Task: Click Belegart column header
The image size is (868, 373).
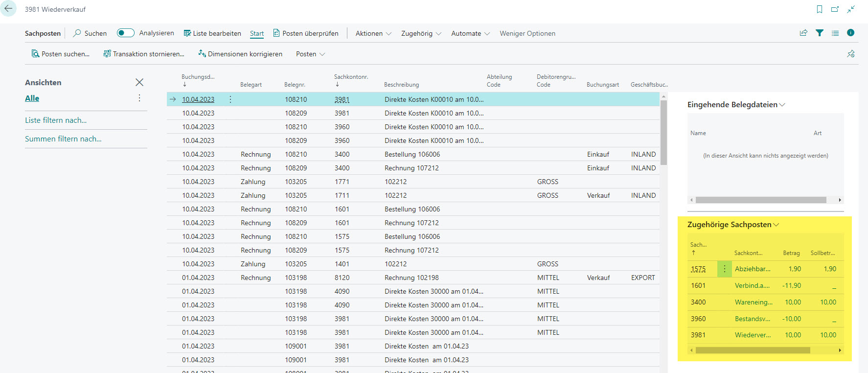Action: (x=251, y=85)
